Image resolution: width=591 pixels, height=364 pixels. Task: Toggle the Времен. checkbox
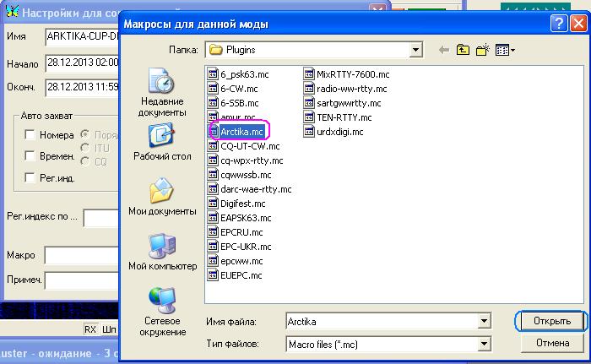pyautogui.click(x=30, y=156)
